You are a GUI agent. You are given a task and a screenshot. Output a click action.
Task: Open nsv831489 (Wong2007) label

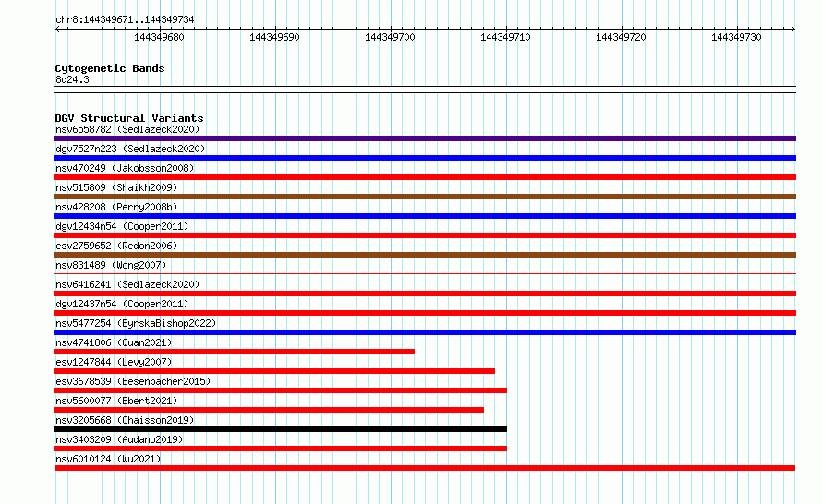pyautogui.click(x=111, y=265)
